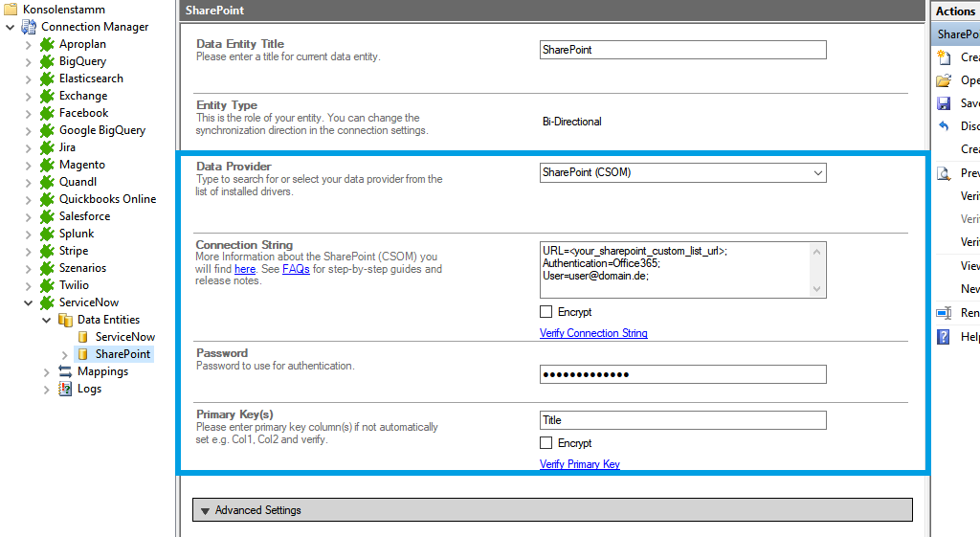The width and height of the screenshot is (980, 537).
Task: Toggle Encrypt checkbox under Primary Key field
Action: [x=546, y=443]
